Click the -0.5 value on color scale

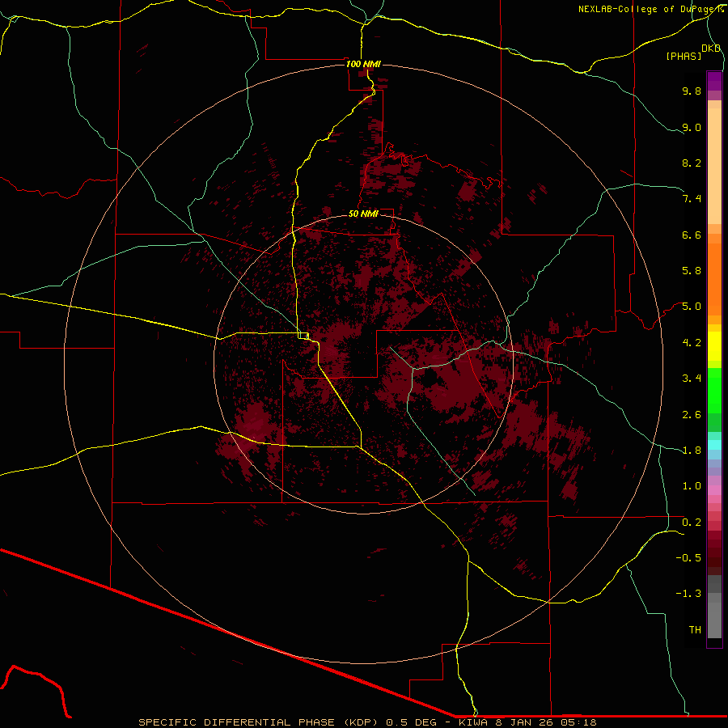click(688, 557)
